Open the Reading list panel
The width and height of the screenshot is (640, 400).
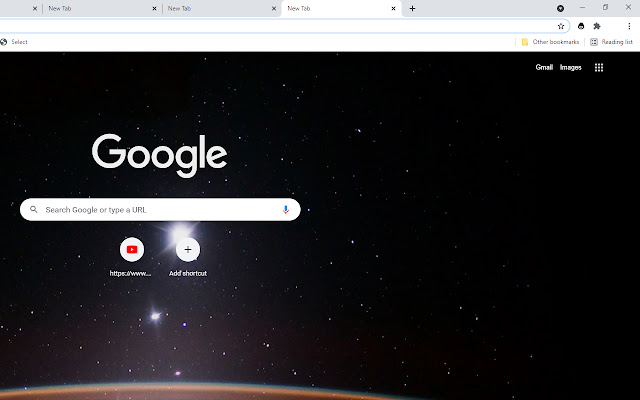pyautogui.click(x=611, y=42)
